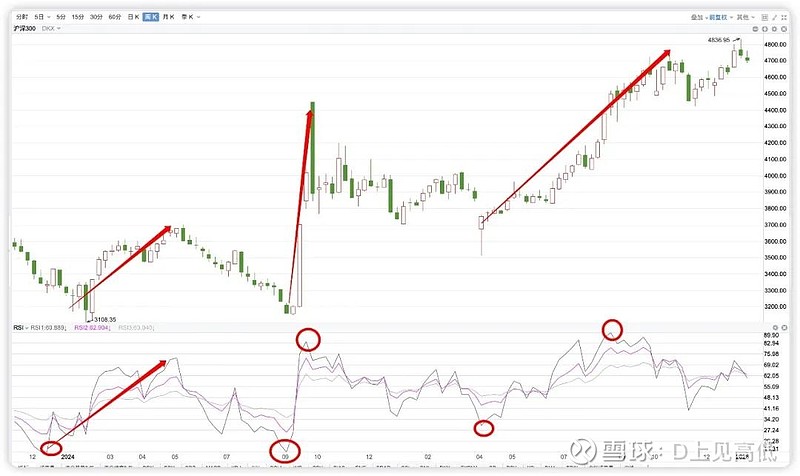Open the 其他 options menu
The width and height of the screenshot is (800, 476).
click(x=744, y=17)
